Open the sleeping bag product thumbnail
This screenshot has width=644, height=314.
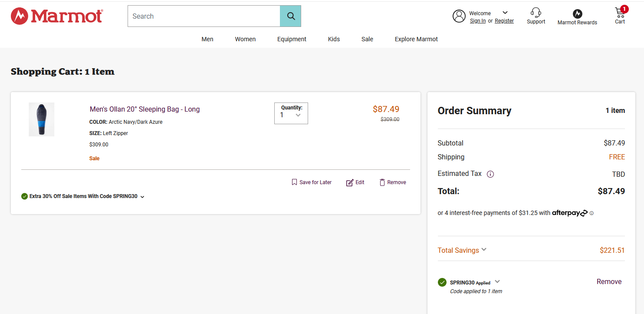point(42,119)
